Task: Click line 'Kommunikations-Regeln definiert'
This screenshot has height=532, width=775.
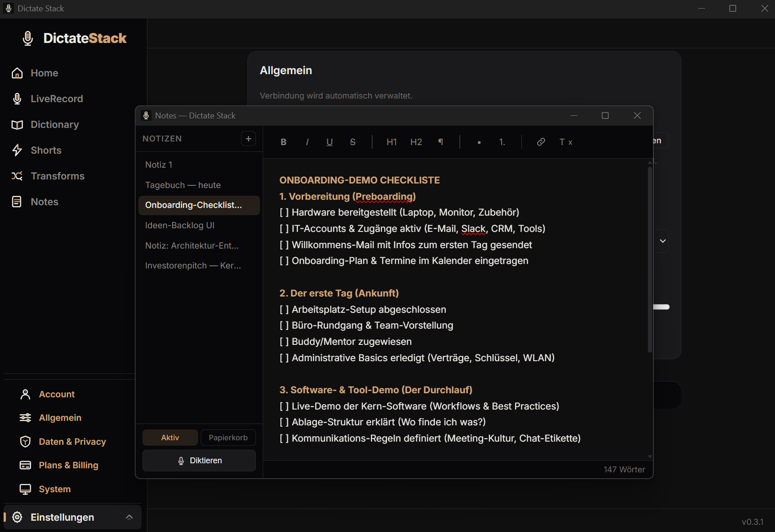Action: [430, 438]
